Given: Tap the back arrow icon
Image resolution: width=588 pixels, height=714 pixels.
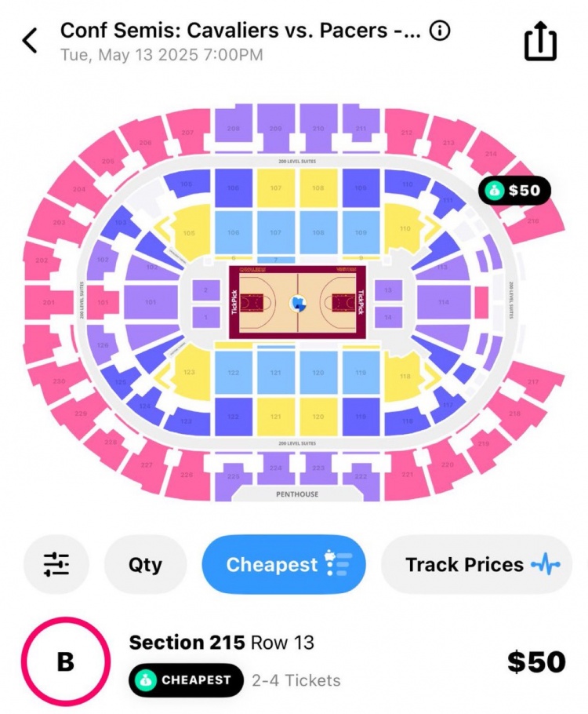Looking at the screenshot, I should coord(30,41).
